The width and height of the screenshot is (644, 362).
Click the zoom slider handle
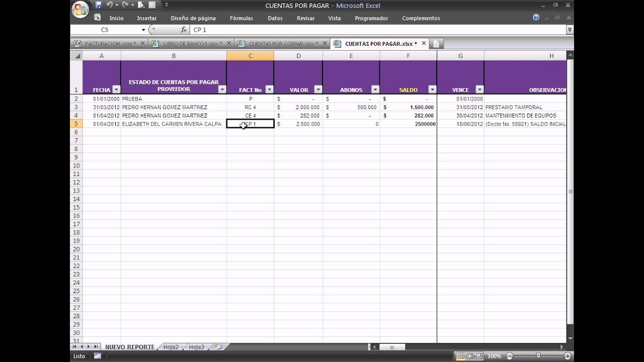pyautogui.click(x=538, y=356)
